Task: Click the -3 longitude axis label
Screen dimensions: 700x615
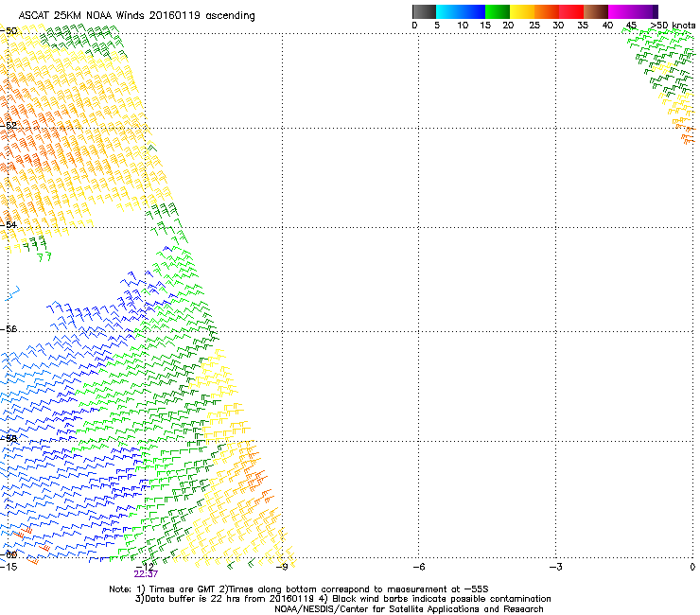Action: coord(555,567)
